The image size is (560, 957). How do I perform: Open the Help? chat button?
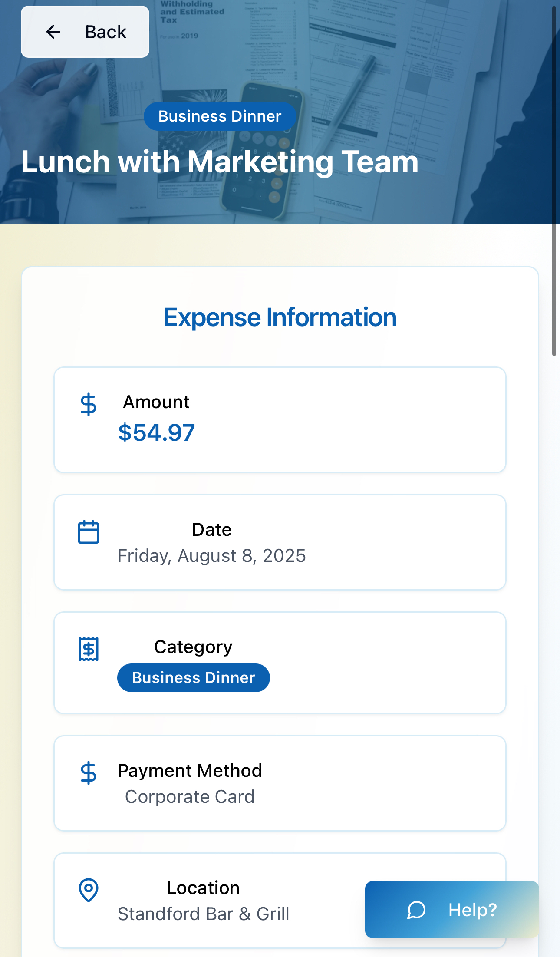pyautogui.click(x=452, y=910)
